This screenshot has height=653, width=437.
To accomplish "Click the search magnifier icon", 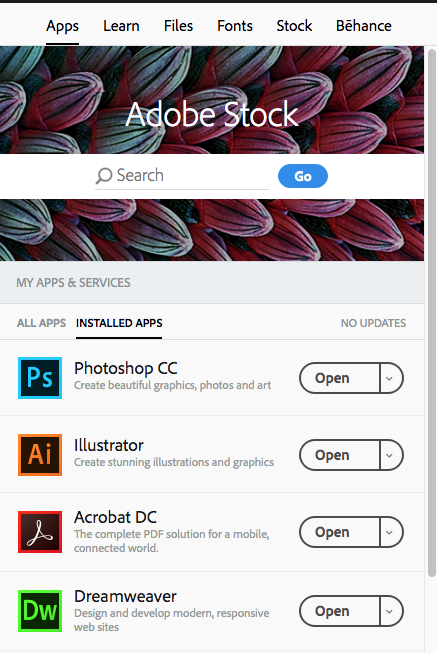I will [104, 176].
